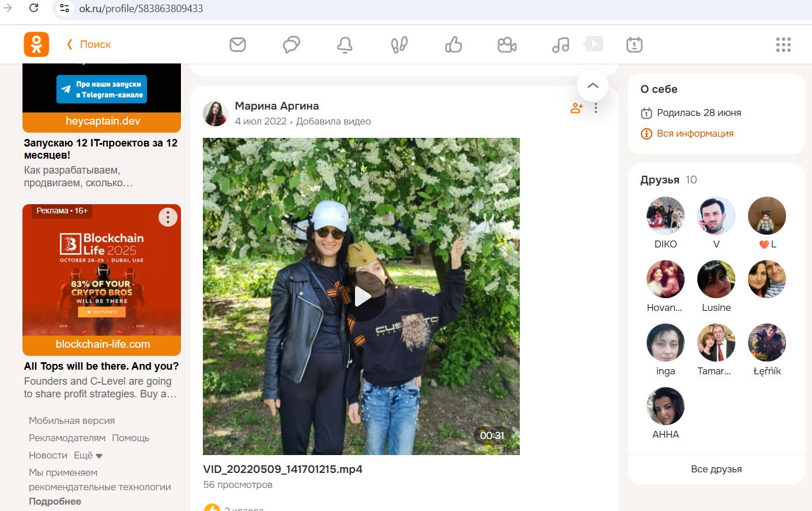Go back to Поиск

pyautogui.click(x=89, y=44)
